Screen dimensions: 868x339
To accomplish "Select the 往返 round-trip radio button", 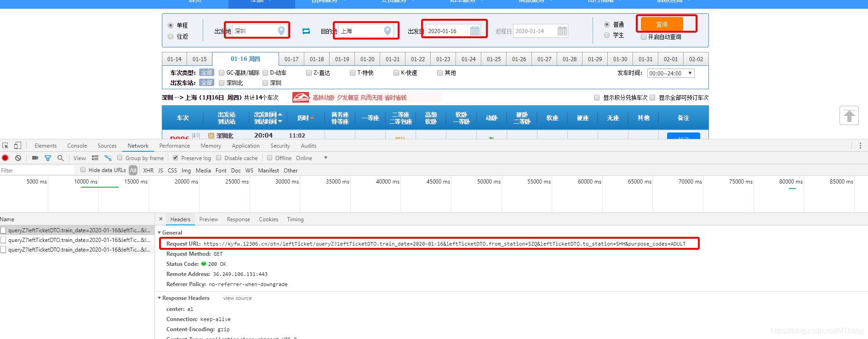I will pyautogui.click(x=171, y=36).
